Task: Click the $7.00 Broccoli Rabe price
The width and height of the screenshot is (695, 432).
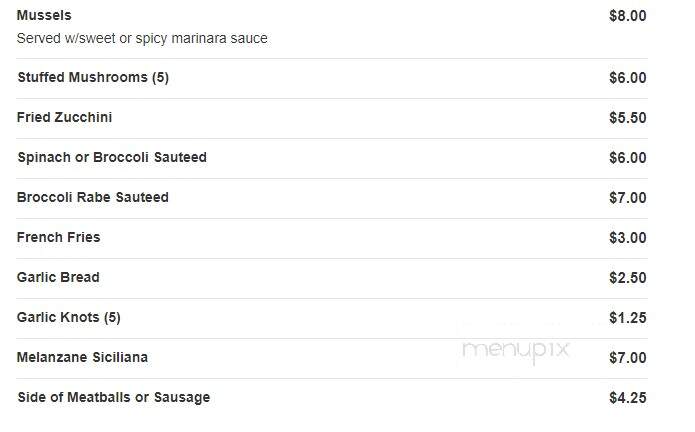Action: click(628, 198)
